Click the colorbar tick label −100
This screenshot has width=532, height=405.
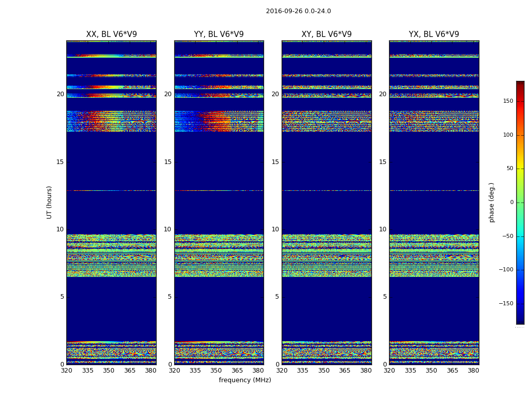tap(505, 270)
